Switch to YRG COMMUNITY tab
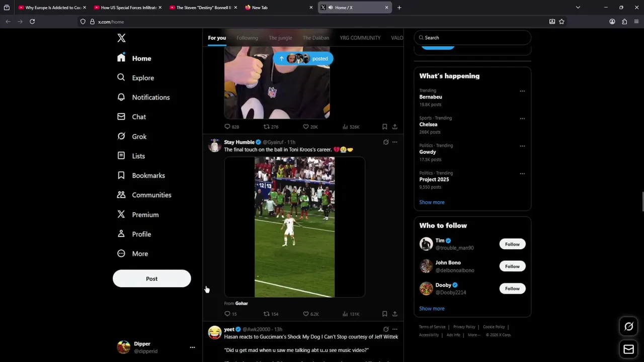The image size is (644, 362). click(x=360, y=38)
